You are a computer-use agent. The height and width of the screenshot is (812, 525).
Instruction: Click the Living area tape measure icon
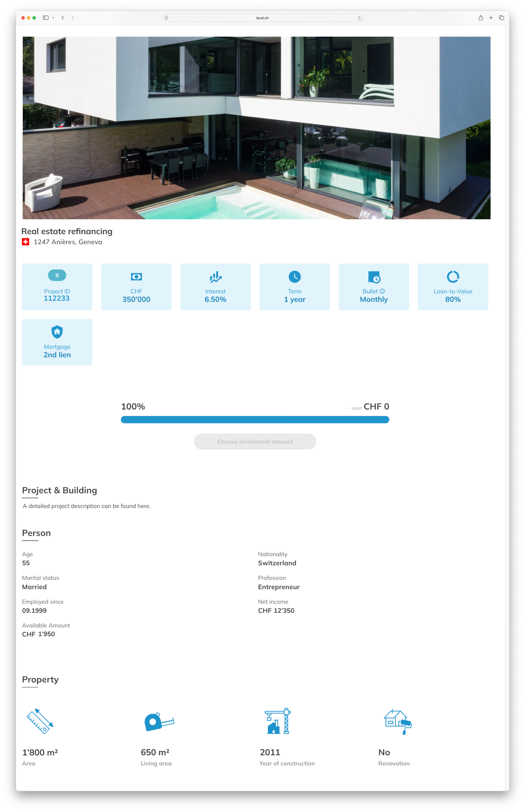(x=159, y=722)
